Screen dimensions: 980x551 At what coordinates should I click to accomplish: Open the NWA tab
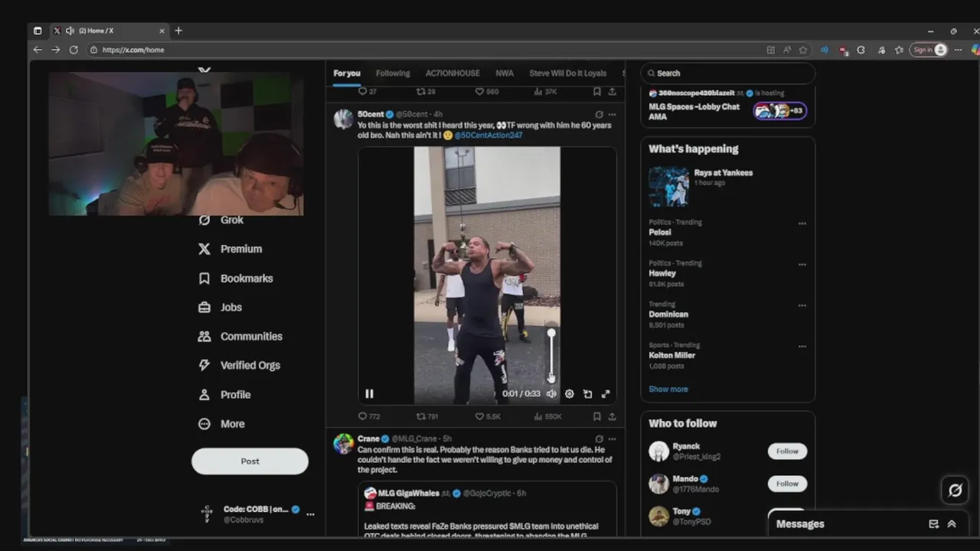505,73
